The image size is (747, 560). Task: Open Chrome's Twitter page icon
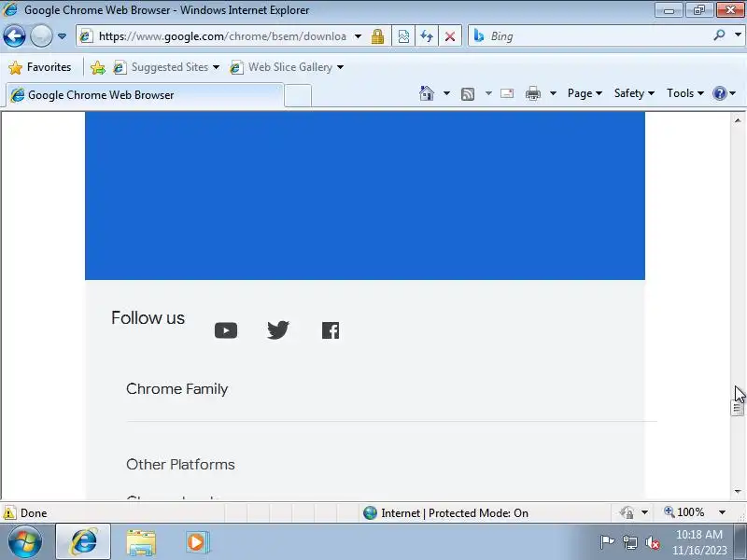coord(278,329)
